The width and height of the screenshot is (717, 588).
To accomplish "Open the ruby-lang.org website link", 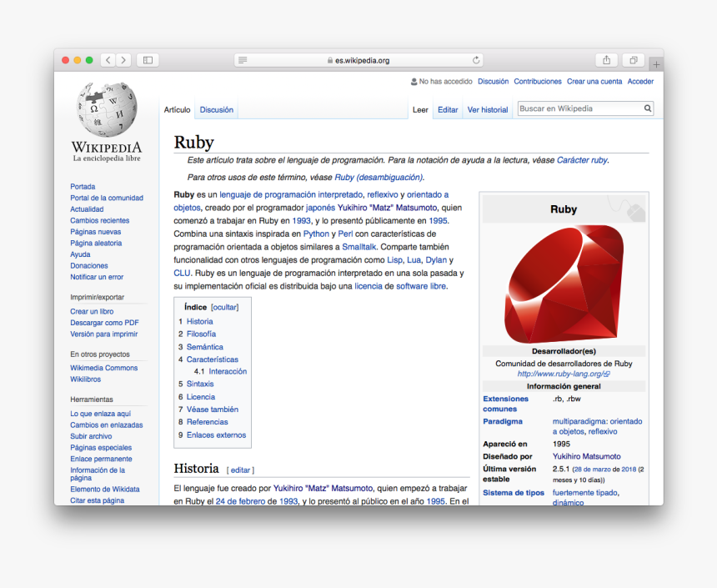I will [564, 374].
